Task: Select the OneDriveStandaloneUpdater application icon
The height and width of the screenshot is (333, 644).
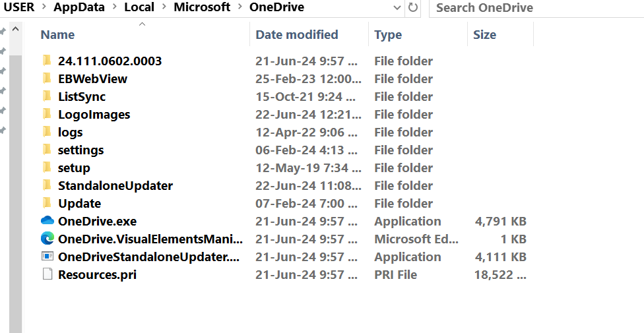Action: pyautogui.click(x=48, y=257)
